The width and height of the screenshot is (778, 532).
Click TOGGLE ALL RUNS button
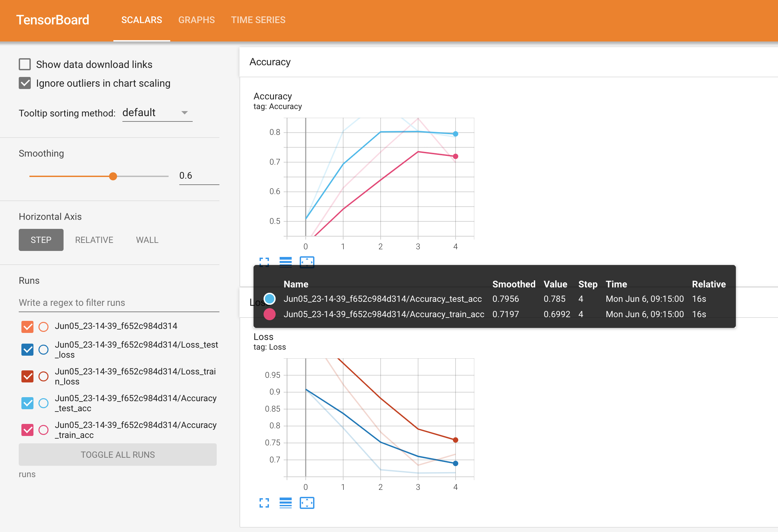click(117, 454)
